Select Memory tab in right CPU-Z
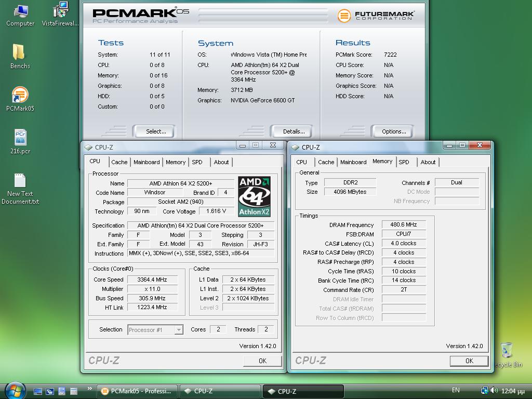This screenshot has width=532, height=399. [x=382, y=162]
